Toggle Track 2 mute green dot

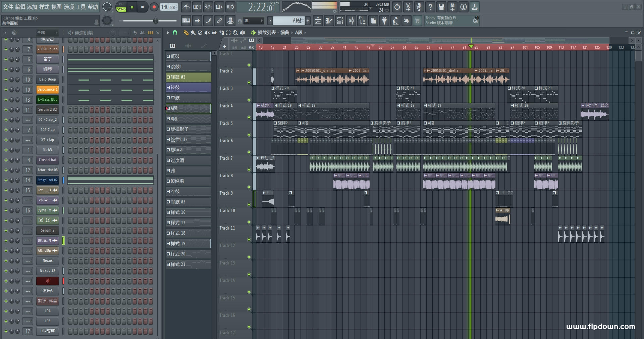click(x=249, y=82)
